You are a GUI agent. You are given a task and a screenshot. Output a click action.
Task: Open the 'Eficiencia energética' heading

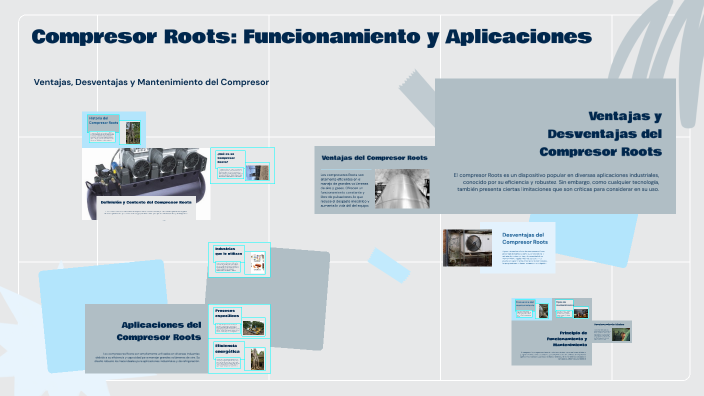click(227, 348)
